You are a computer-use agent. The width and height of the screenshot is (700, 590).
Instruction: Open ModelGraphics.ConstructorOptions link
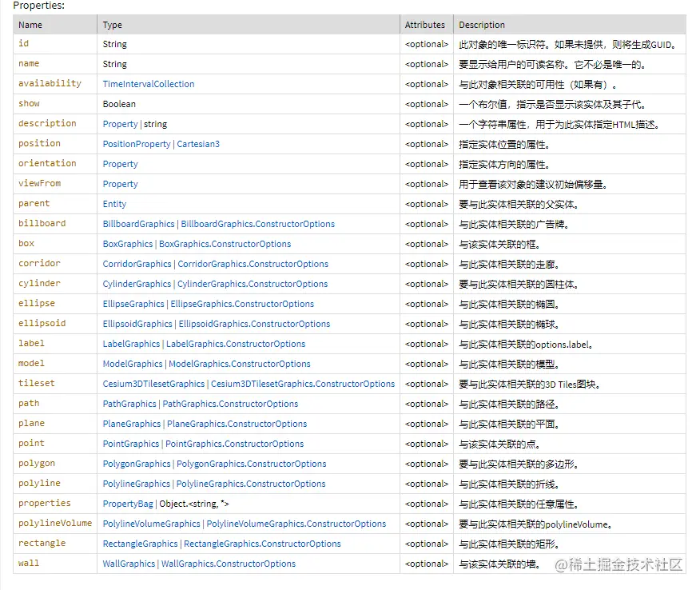click(239, 364)
